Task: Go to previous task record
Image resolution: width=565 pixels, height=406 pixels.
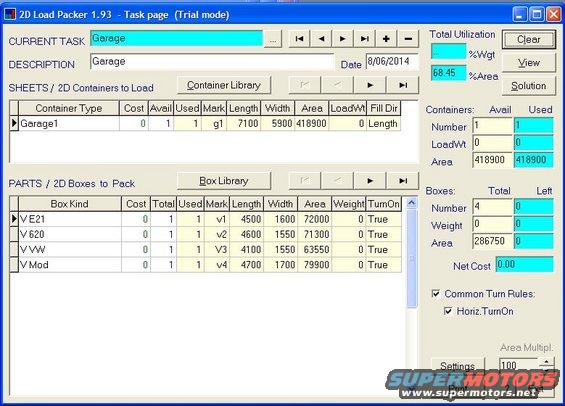Action: 321,39
